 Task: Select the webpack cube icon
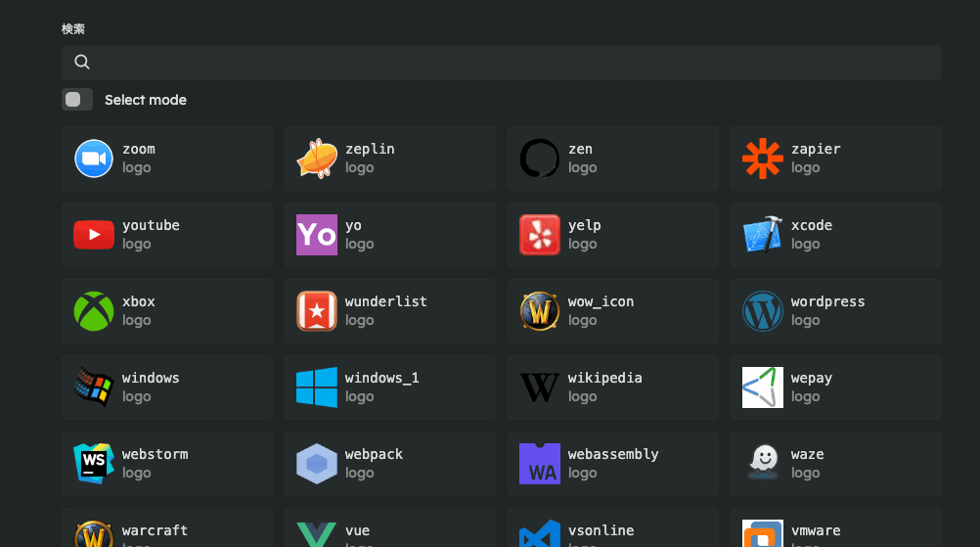317,464
